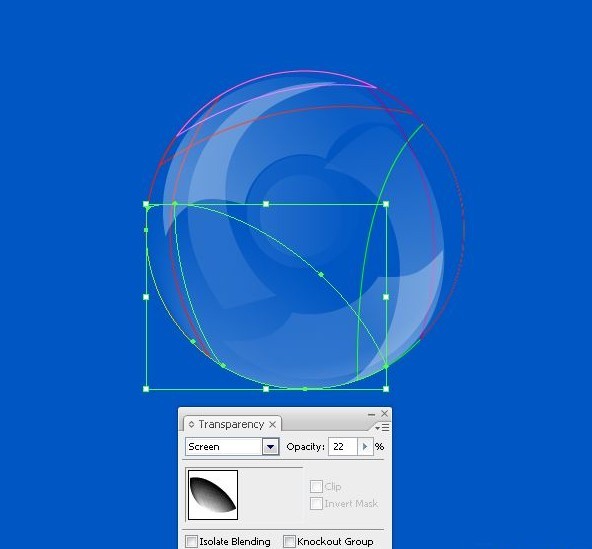The height and width of the screenshot is (549, 592).
Task: Select the object thumbnail in Transparency panel
Action: pos(213,495)
